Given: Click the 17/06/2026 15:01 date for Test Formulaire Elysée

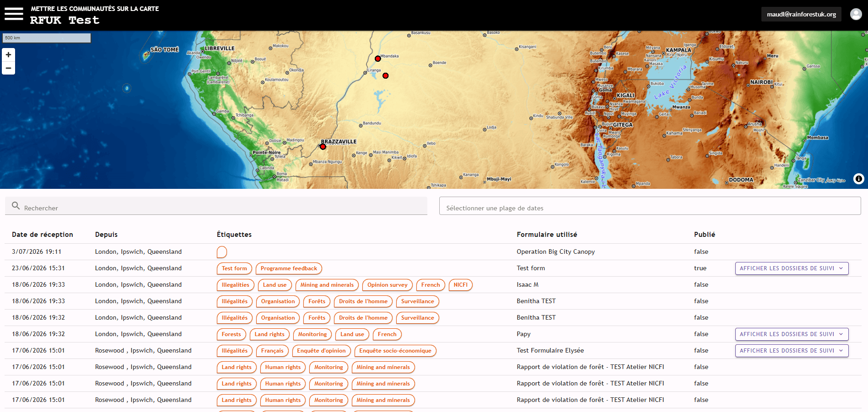Looking at the screenshot, I should click(x=38, y=351).
